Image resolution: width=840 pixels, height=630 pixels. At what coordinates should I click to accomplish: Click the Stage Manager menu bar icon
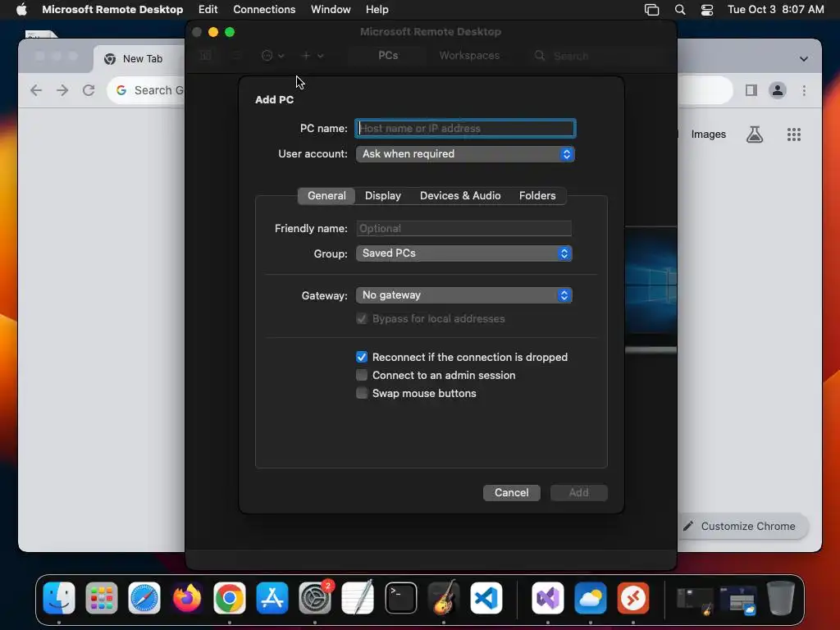tap(651, 10)
